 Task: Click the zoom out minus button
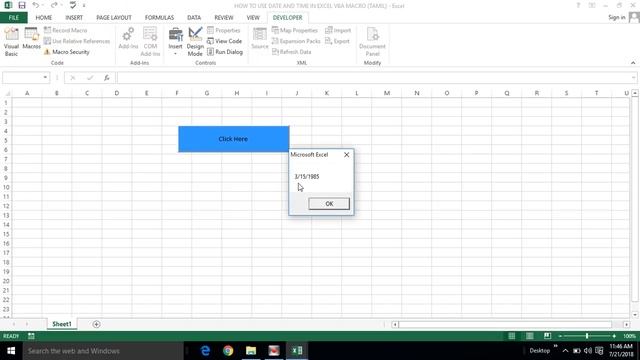pos(560,336)
